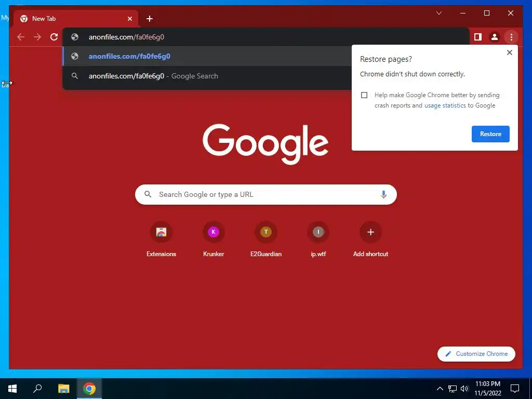Choose the anonfiles.com Google Search suggestion
This screenshot has width=532, height=399.
[207, 76]
